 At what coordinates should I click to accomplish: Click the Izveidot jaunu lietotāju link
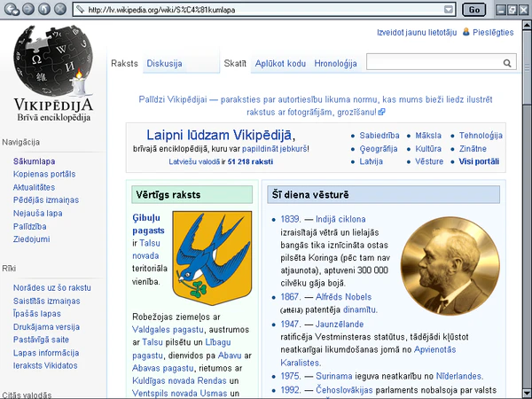416,32
